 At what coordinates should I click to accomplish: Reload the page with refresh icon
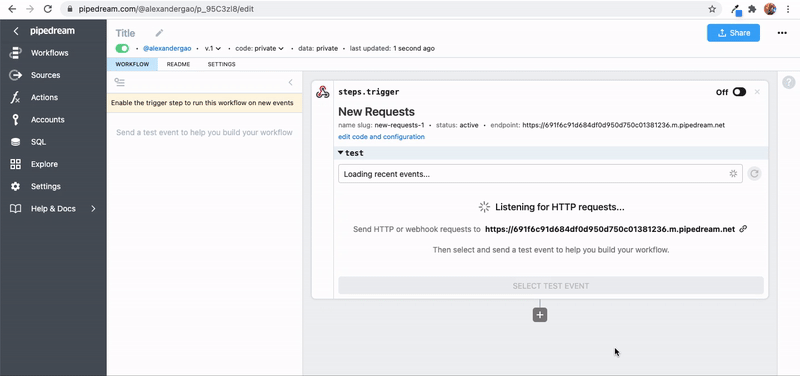coord(47,9)
